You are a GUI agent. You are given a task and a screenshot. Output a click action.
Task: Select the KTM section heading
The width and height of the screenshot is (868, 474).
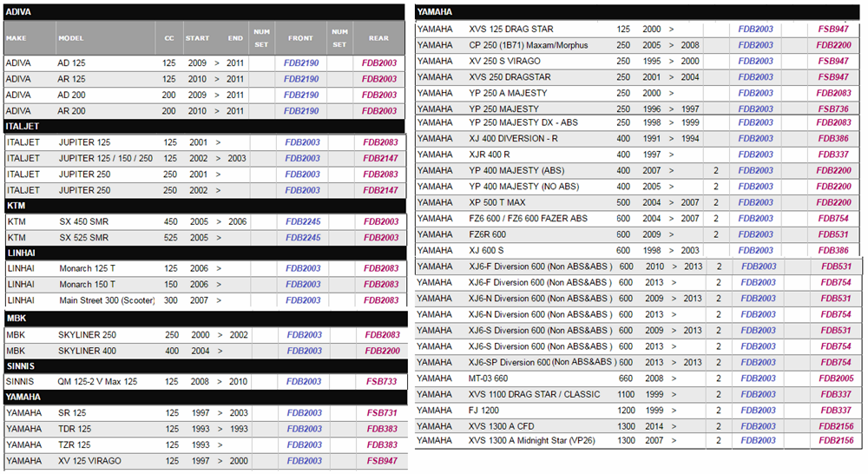205,206
